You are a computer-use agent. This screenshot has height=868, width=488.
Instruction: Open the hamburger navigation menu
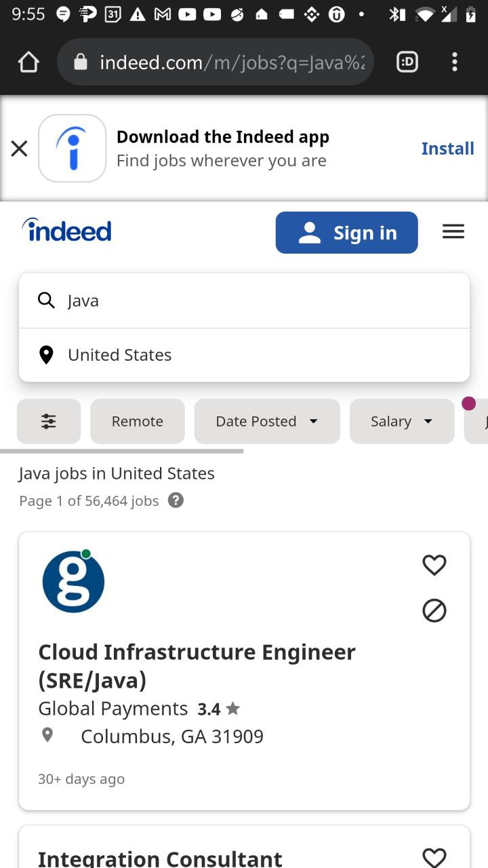click(453, 232)
